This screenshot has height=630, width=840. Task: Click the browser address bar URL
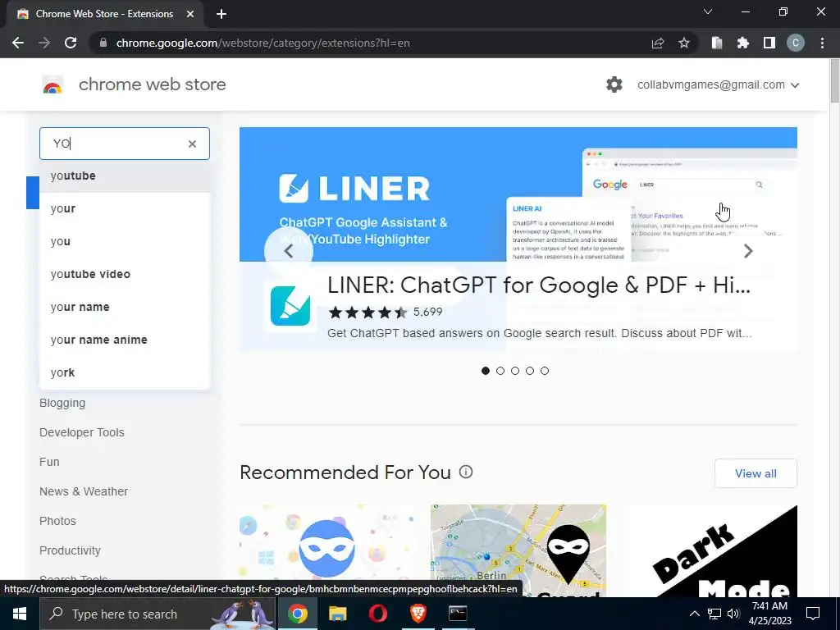pos(262,43)
